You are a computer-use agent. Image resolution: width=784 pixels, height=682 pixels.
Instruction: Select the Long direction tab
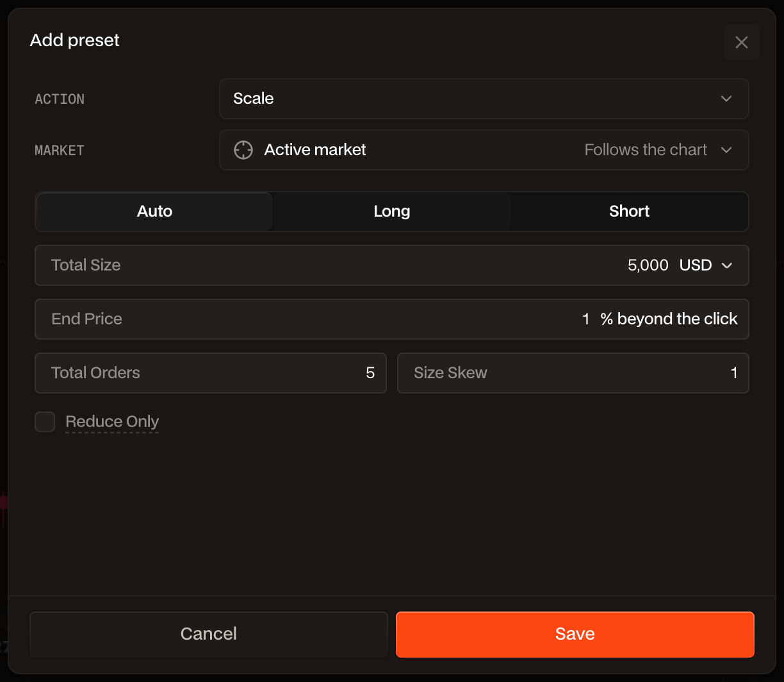coord(391,212)
